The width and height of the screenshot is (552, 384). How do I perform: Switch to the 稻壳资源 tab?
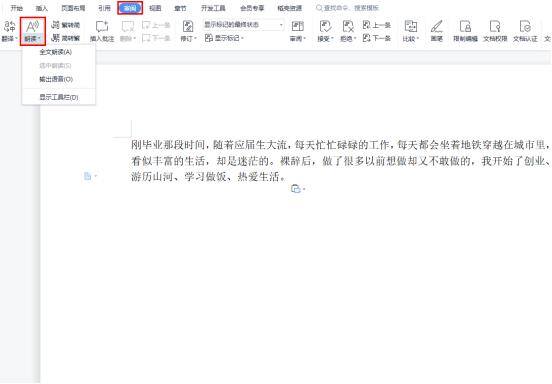(289, 8)
